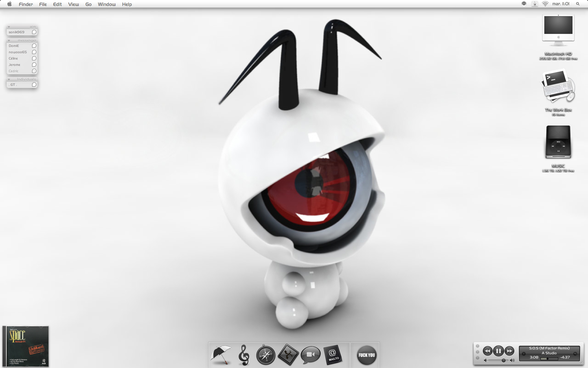Click the bottom round window button on player

coord(477,358)
